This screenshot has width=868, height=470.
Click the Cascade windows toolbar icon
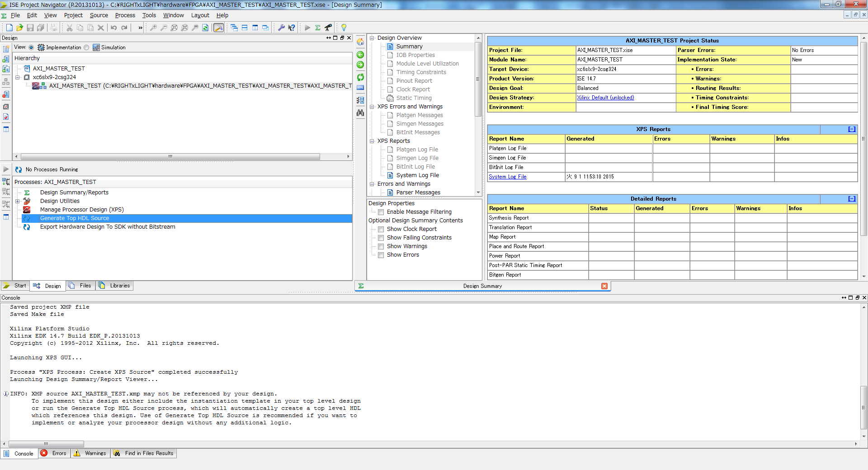pos(234,28)
